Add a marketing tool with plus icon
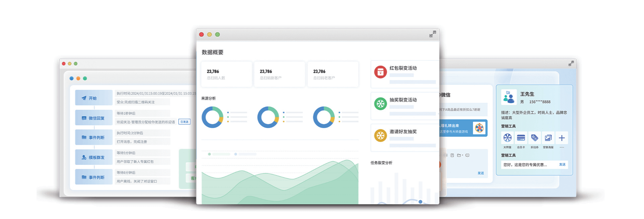Screen dimensions: 644x219 click(x=562, y=138)
